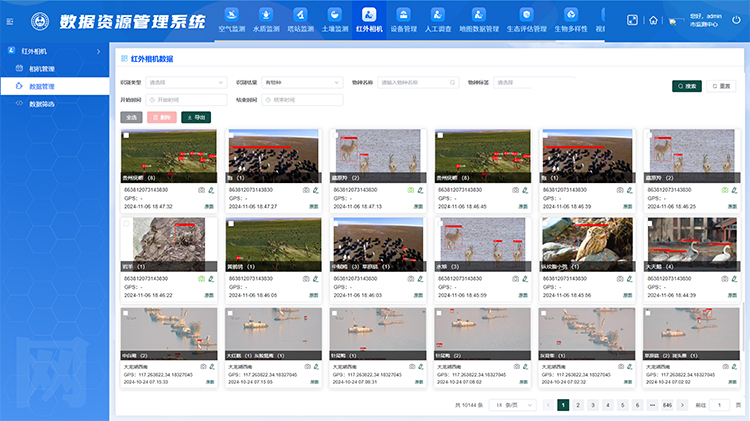Click the camera icon on first image card
This screenshot has width=750, height=421.
coord(201,189)
